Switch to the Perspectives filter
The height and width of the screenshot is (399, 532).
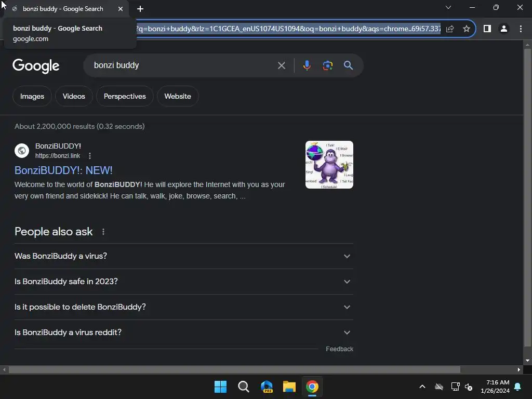pos(125,96)
